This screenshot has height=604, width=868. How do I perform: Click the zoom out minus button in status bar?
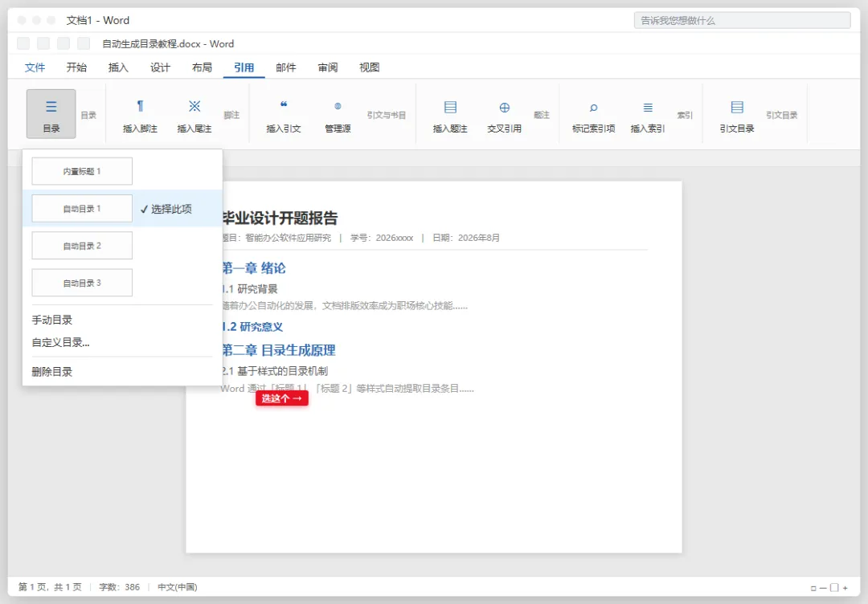(x=823, y=588)
